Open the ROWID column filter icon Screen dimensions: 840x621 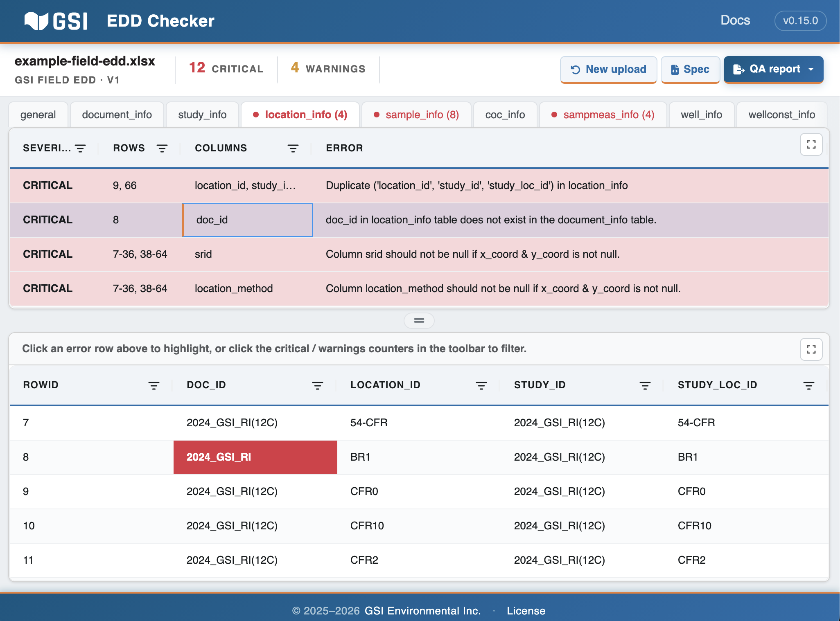tap(154, 385)
